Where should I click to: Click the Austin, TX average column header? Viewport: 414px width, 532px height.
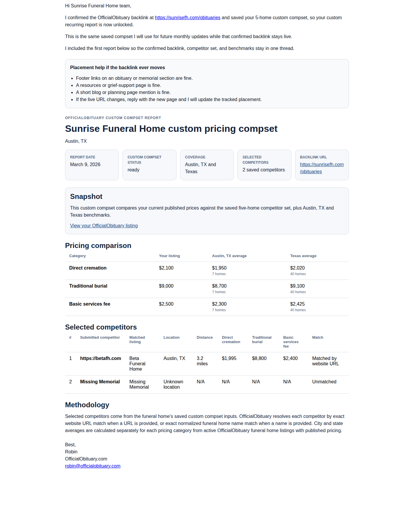[x=229, y=256]
